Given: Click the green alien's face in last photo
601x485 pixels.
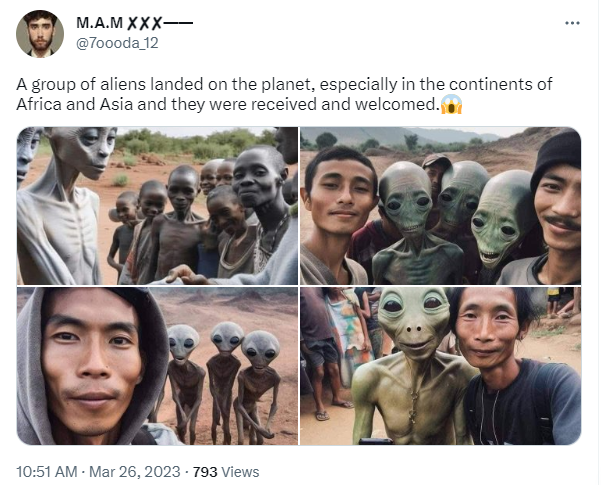Looking at the screenshot, I should pos(414,322).
